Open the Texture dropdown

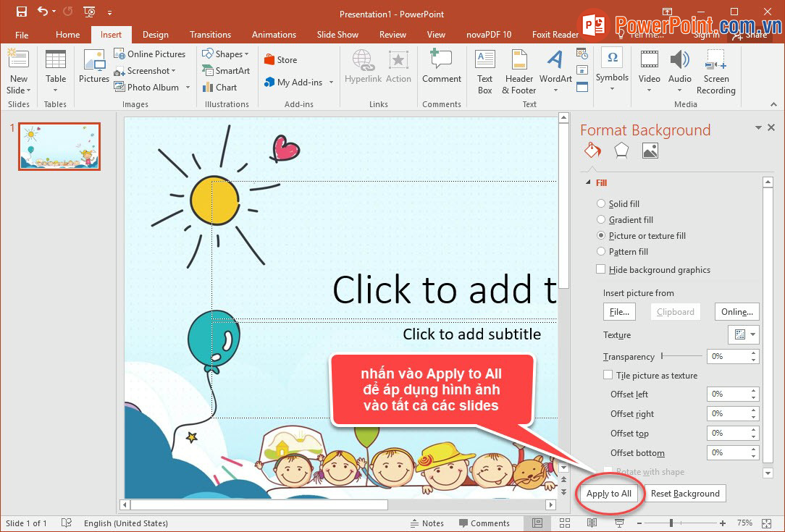[x=744, y=334]
